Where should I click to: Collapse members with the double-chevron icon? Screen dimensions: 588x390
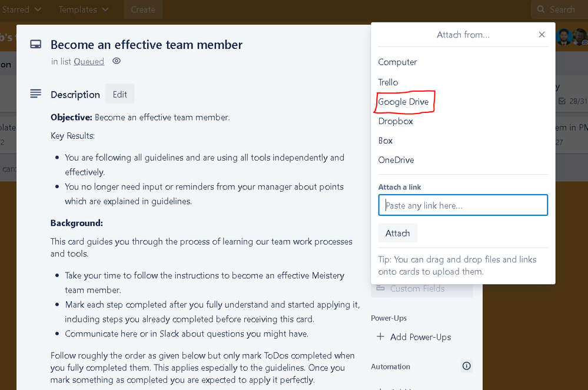coord(584,42)
